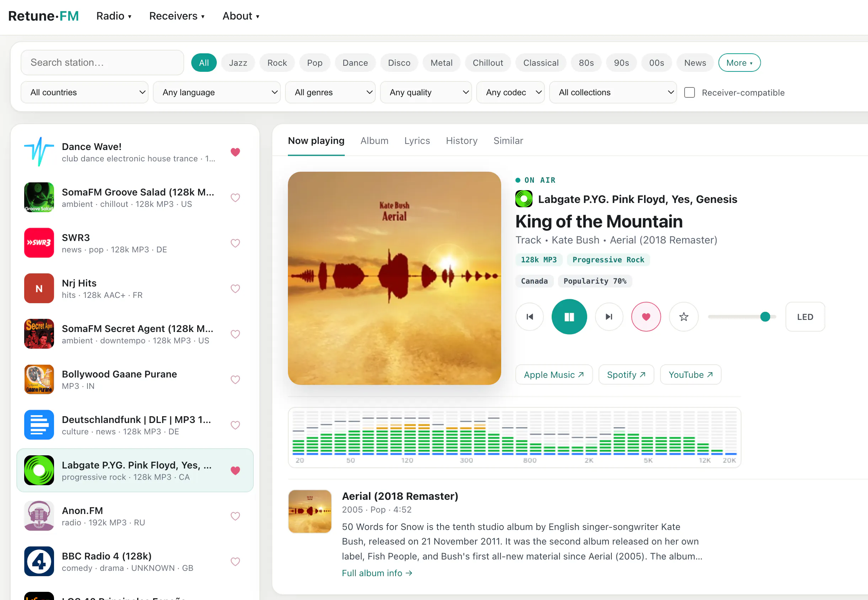Viewport: 868px width, 600px height.
Task: Favorite the Deutschlandfunk station
Action: pos(235,425)
